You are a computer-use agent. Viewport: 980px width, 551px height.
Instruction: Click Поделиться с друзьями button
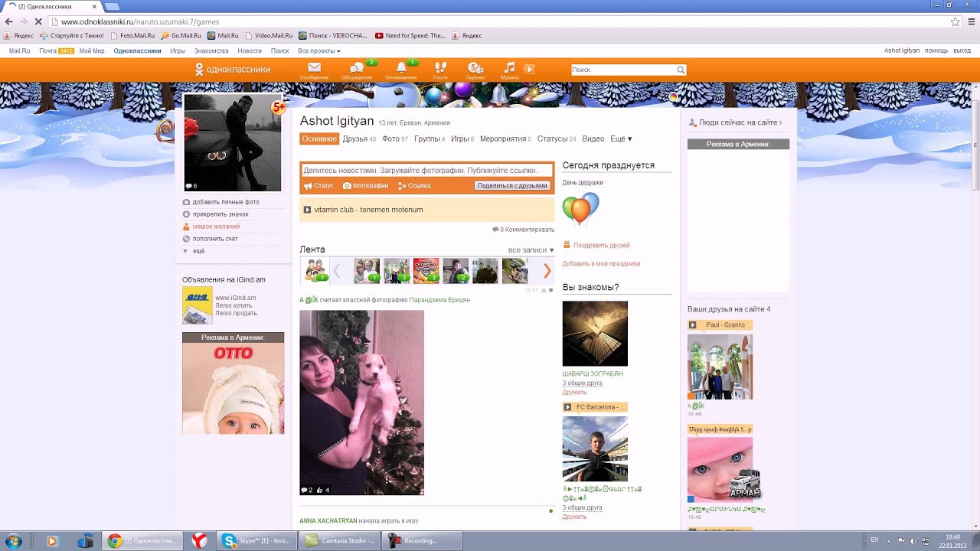point(512,186)
